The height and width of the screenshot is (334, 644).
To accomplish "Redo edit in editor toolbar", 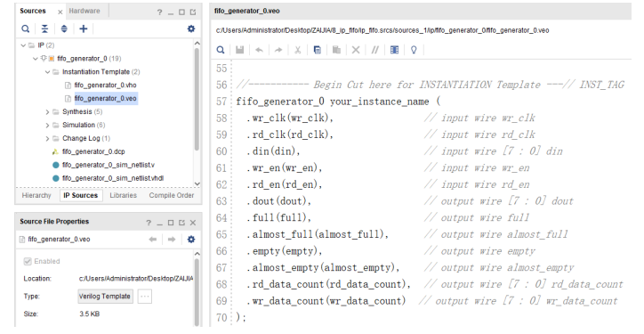I will (278, 50).
